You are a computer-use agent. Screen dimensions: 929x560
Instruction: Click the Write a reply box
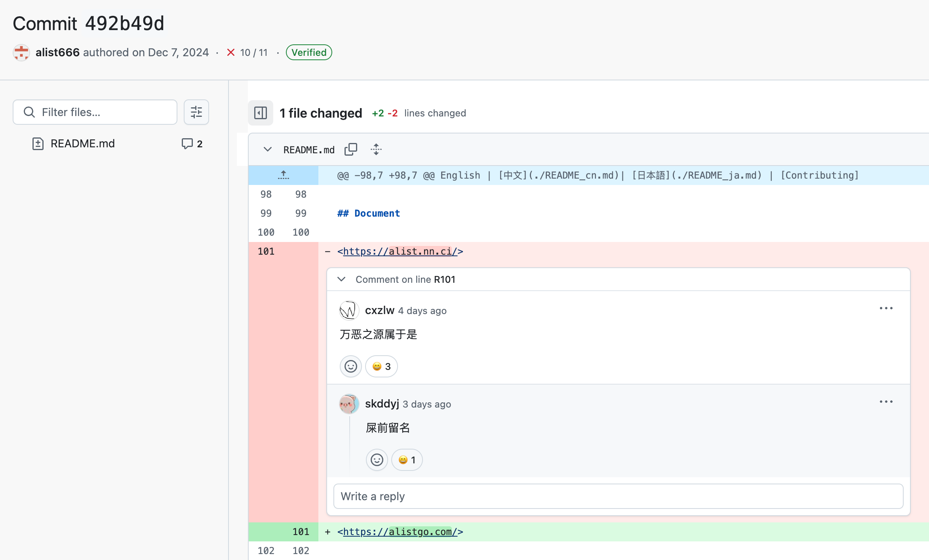(x=618, y=496)
